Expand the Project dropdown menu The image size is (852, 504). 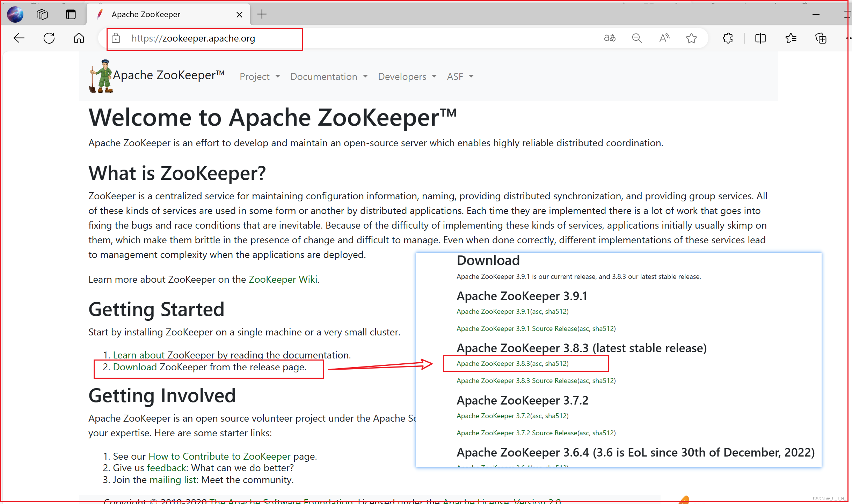(x=259, y=76)
